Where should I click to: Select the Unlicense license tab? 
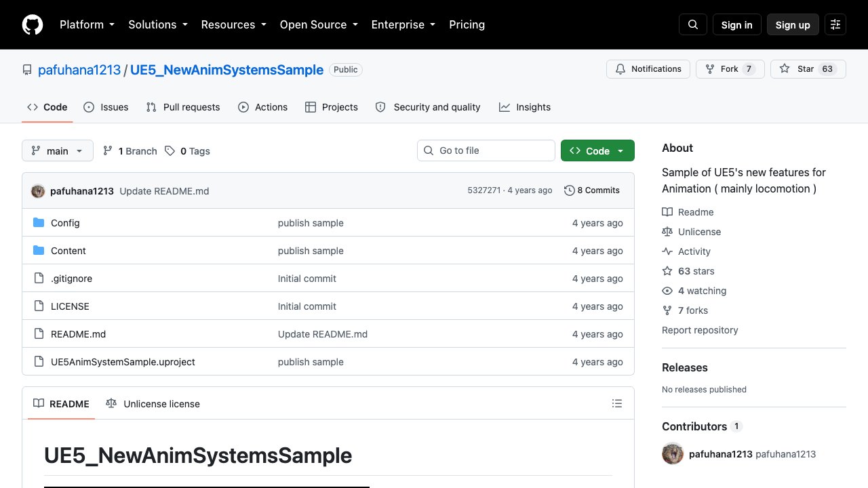pyautogui.click(x=153, y=403)
